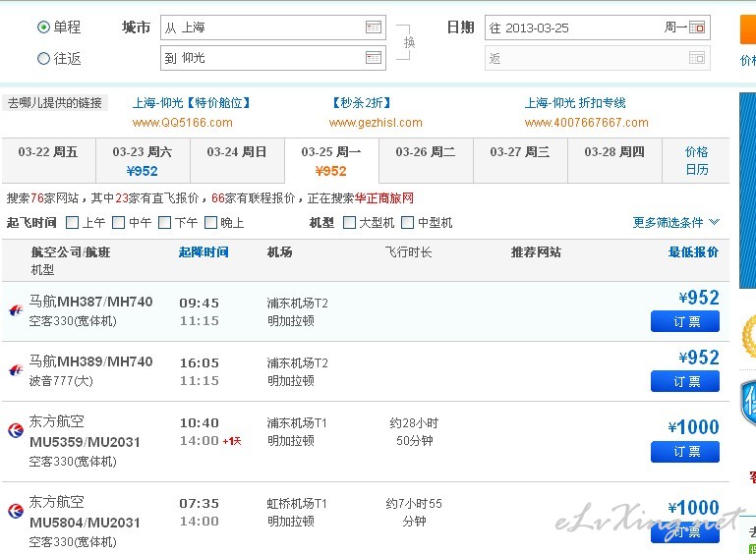
Task: Click 订票 for flight MU5359/MU2031
Action: [685, 452]
